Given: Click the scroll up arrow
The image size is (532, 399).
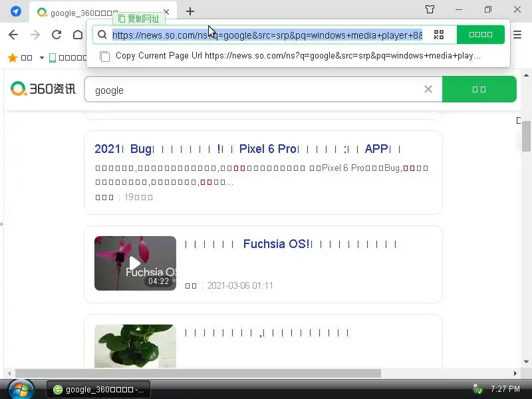Looking at the screenshot, I should [x=526, y=75].
